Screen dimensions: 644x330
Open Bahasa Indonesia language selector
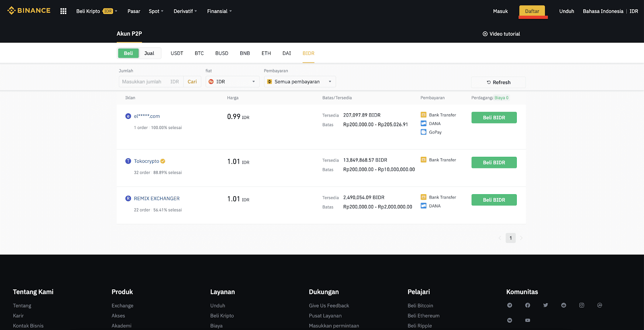(603, 11)
